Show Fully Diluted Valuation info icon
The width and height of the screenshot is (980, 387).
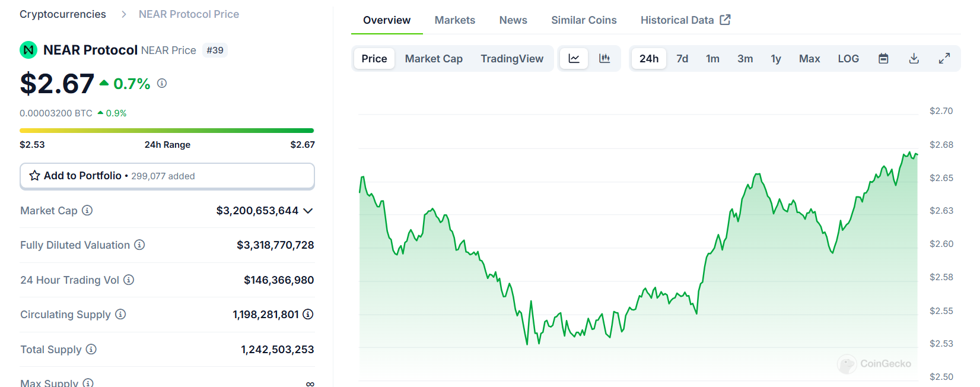pyautogui.click(x=139, y=245)
